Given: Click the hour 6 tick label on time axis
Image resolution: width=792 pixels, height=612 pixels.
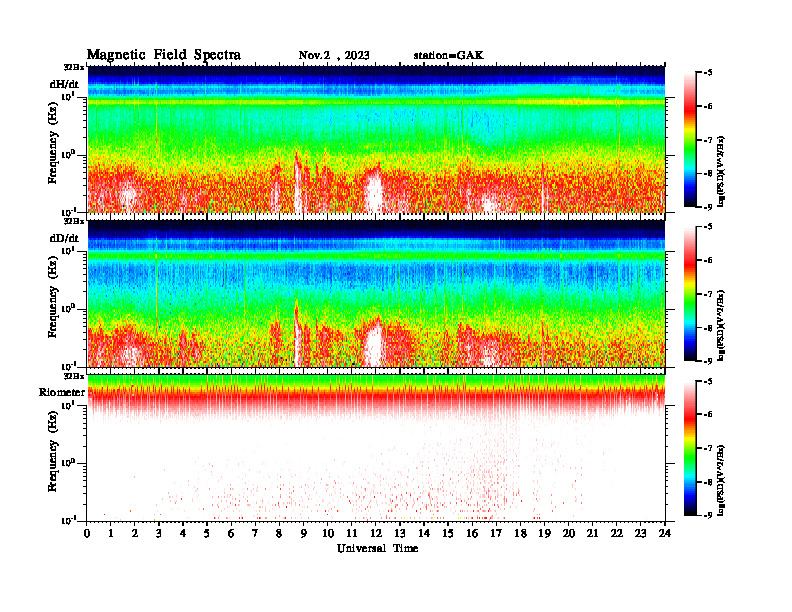Looking at the screenshot, I should click(x=231, y=534).
